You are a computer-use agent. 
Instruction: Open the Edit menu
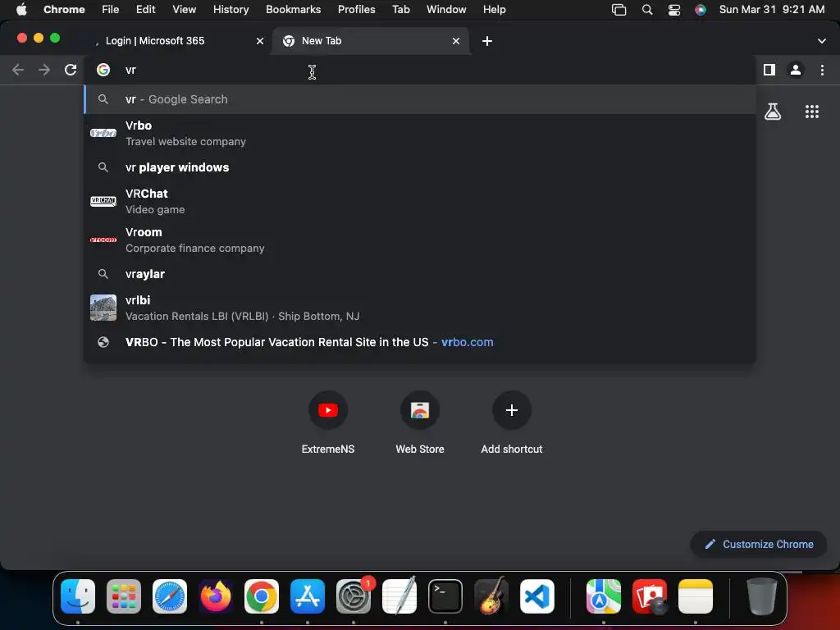coord(145,9)
